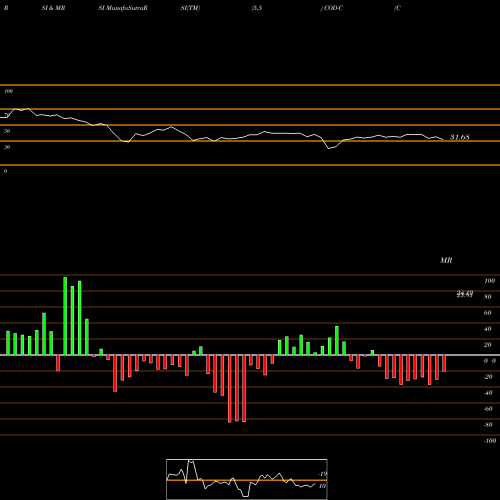Click the 'MR' label above the bar chart
The width and height of the screenshot is (500, 500).
pyautogui.click(x=446, y=260)
